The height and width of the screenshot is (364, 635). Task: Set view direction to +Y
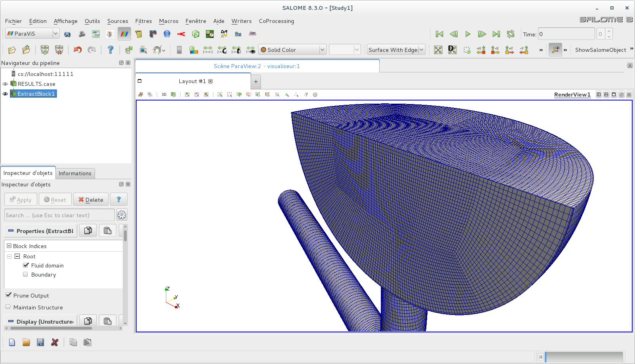[x=510, y=50]
